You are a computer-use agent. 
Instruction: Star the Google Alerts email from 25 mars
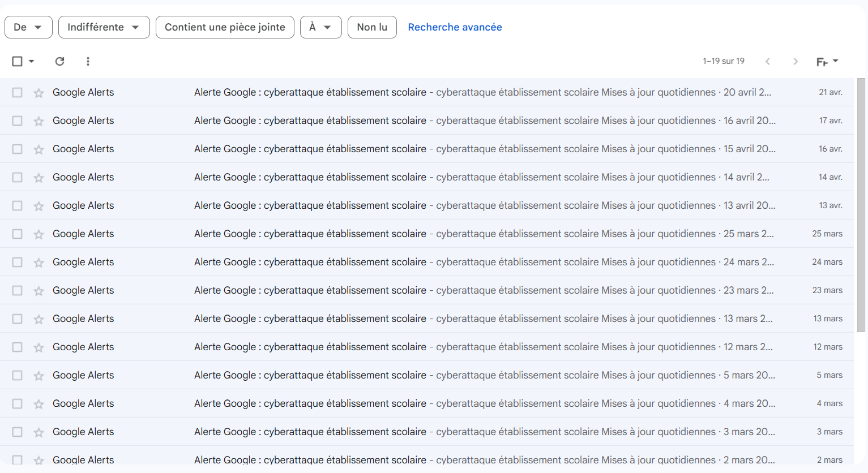[39, 234]
